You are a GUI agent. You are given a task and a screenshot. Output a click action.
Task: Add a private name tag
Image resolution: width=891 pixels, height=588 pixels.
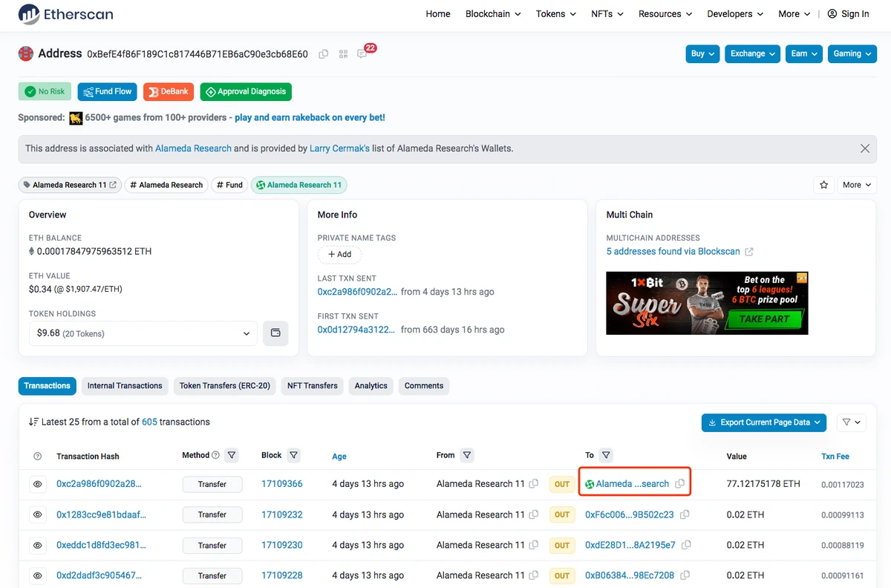pyautogui.click(x=339, y=254)
